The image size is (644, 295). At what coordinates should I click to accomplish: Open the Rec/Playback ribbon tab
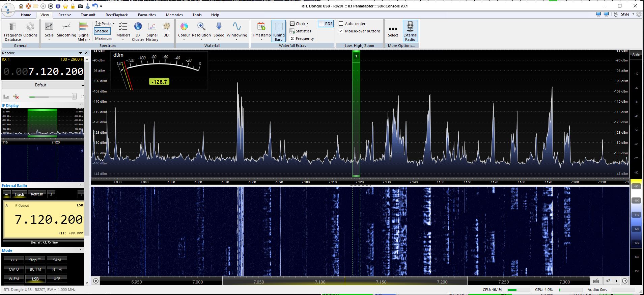[x=116, y=15]
